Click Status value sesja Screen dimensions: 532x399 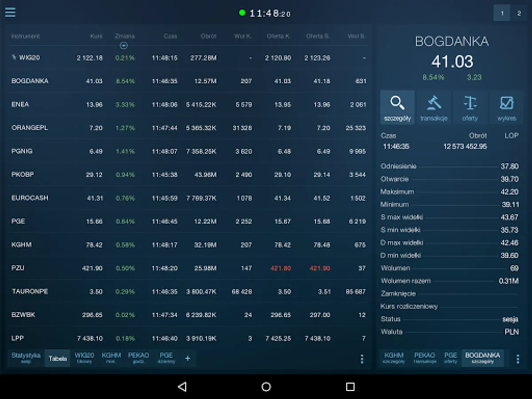pyautogui.click(x=510, y=319)
